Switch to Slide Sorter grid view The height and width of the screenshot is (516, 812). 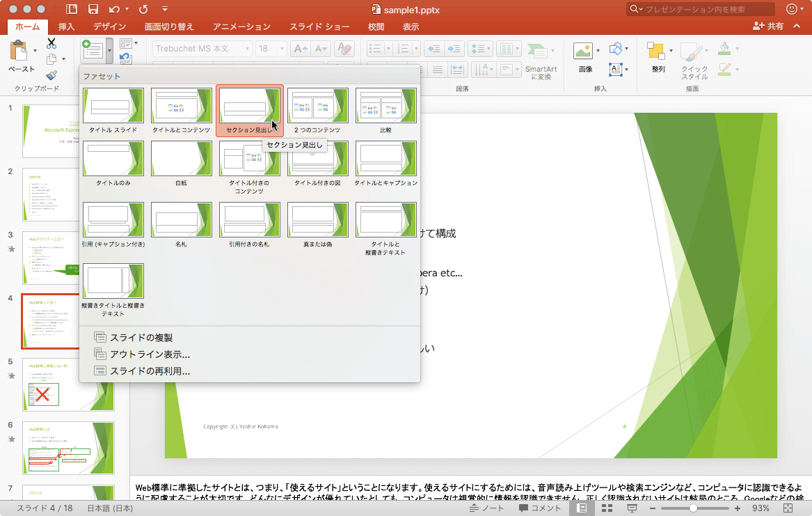click(607, 508)
